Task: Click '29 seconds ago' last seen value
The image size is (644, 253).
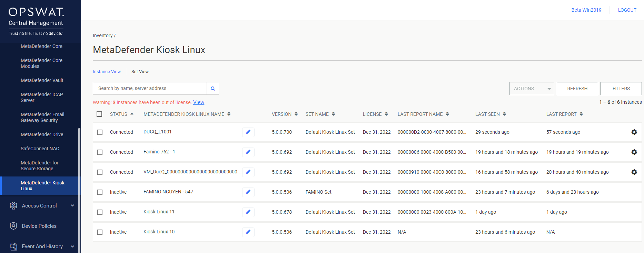Action: (x=492, y=132)
